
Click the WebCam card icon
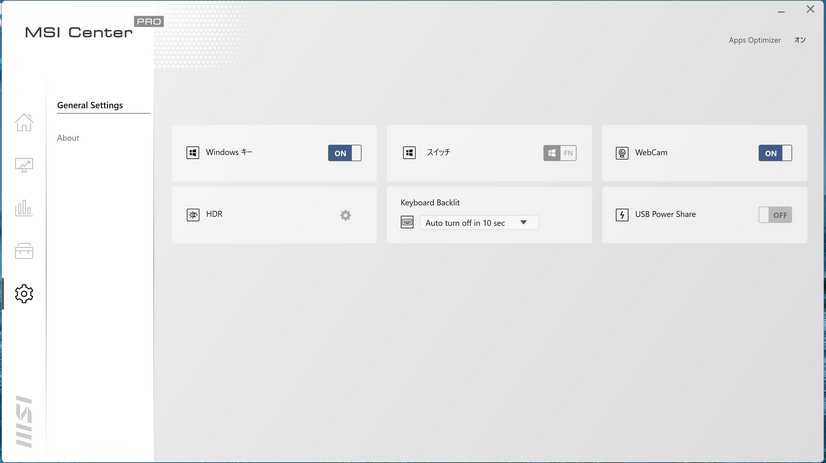tap(622, 153)
